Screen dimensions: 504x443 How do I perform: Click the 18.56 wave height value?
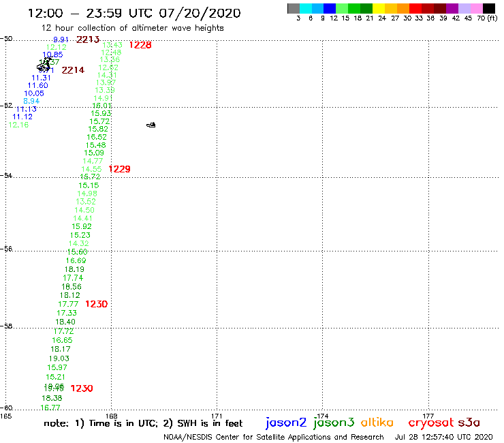pyautogui.click(x=72, y=287)
